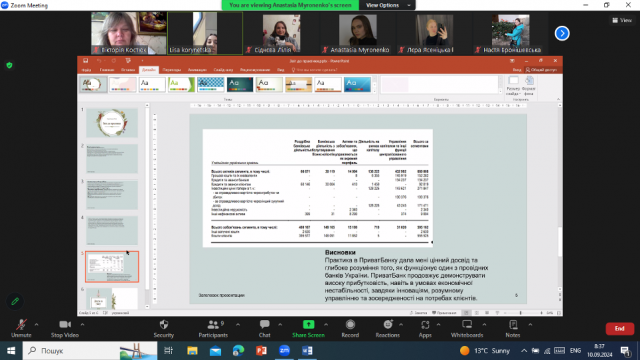This screenshot has height=360, width=640.
Task: Expand video options arrow beside Stop Video
Action: (82, 325)
